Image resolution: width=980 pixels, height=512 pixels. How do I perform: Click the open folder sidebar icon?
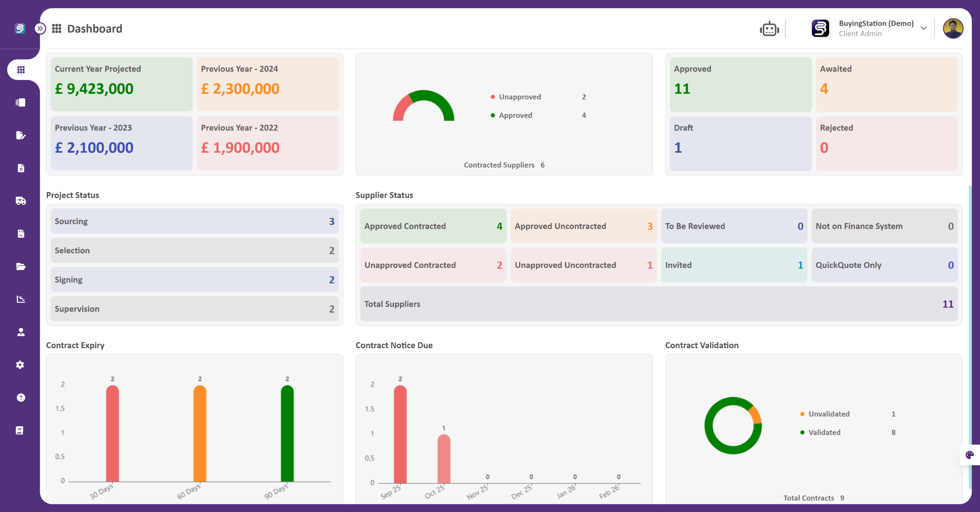coord(21,266)
